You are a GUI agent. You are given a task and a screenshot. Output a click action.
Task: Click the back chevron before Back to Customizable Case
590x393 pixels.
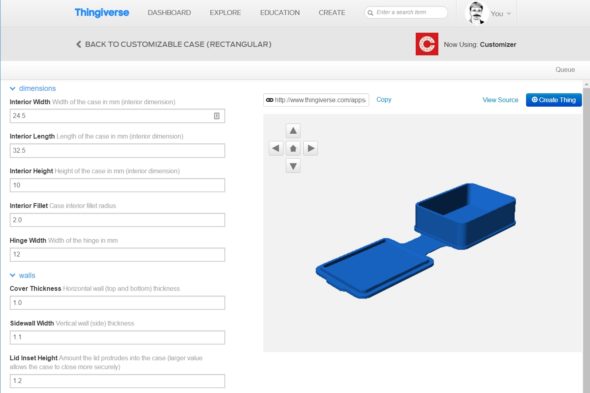click(79, 44)
